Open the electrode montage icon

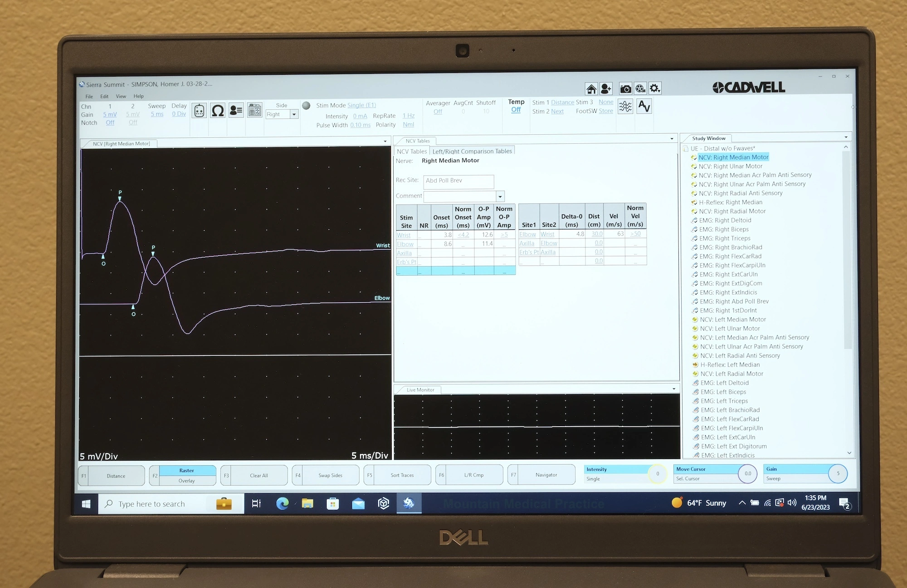200,110
